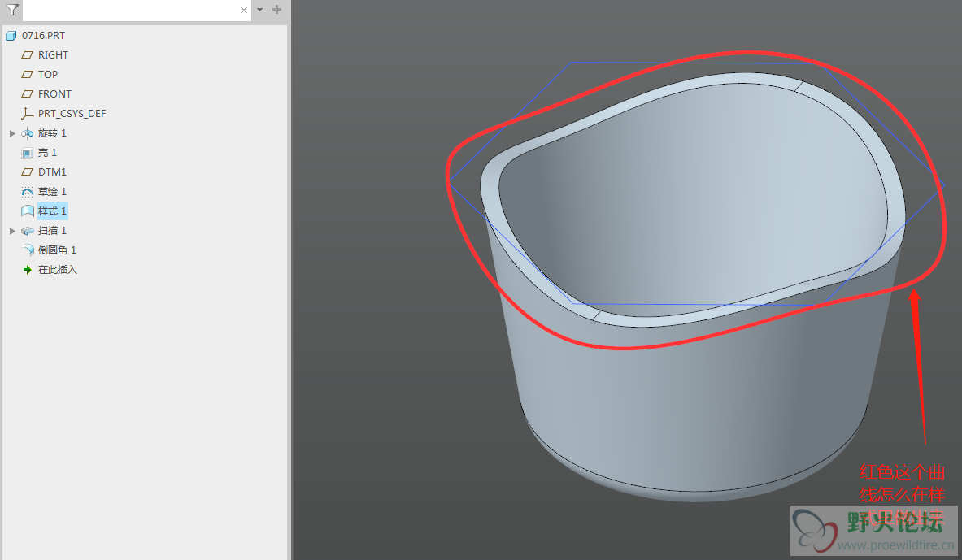Select the FRONT datum plane label
Screen dimensions: 962x560
point(54,93)
